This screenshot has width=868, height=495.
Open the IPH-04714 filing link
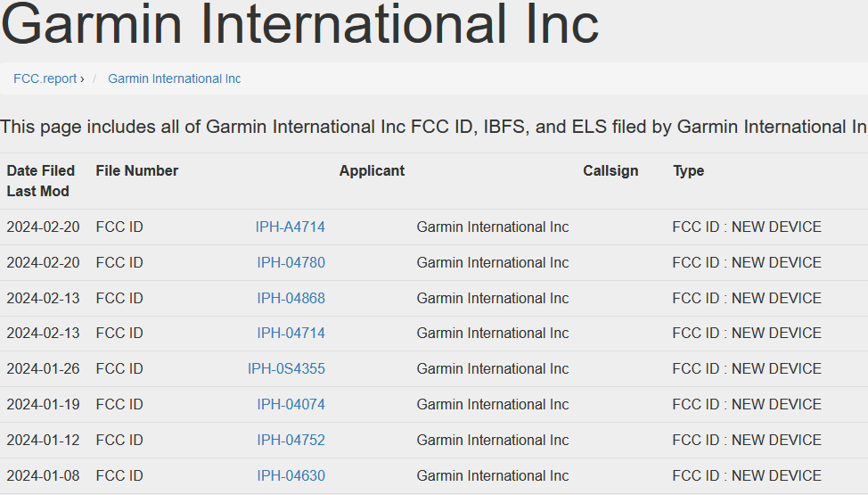[x=291, y=334]
